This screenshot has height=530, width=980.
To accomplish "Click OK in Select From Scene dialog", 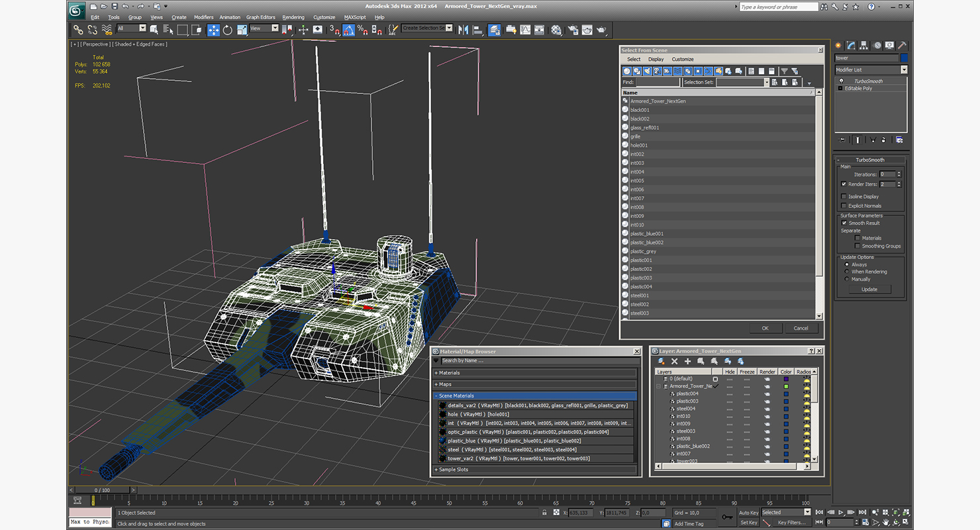I will click(765, 328).
